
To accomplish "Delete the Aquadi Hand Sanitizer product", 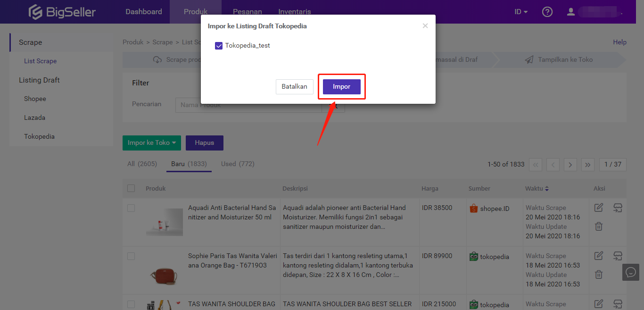I will pyautogui.click(x=599, y=226).
